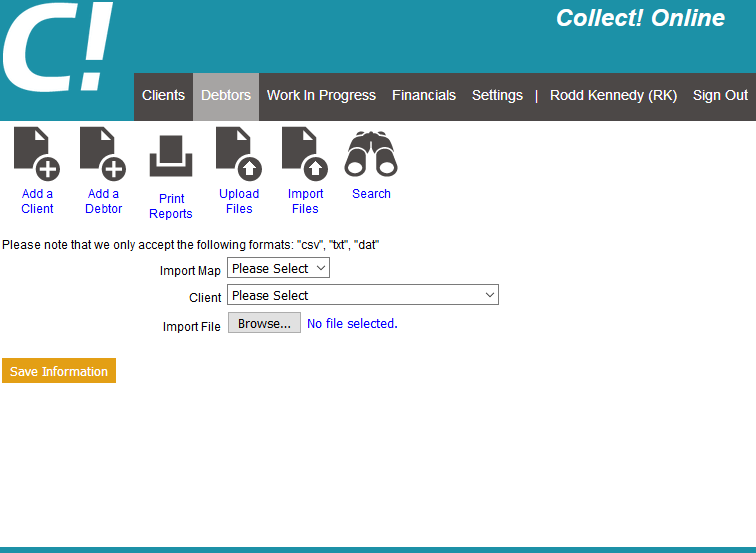Open the Work In Progress menu
The height and width of the screenshot is (553, 756).
[321, 95]
